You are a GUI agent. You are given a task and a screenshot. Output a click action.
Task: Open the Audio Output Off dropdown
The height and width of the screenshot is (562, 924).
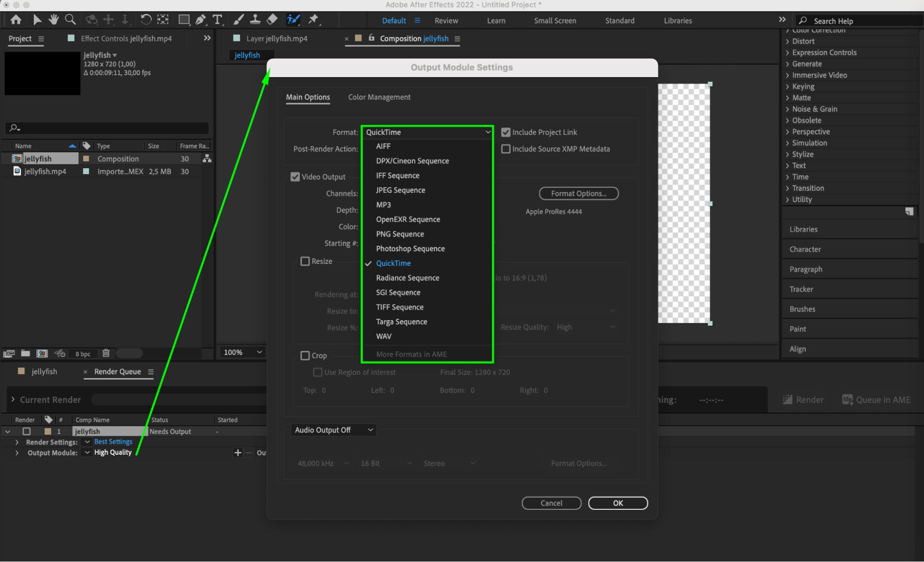[333, 430]
